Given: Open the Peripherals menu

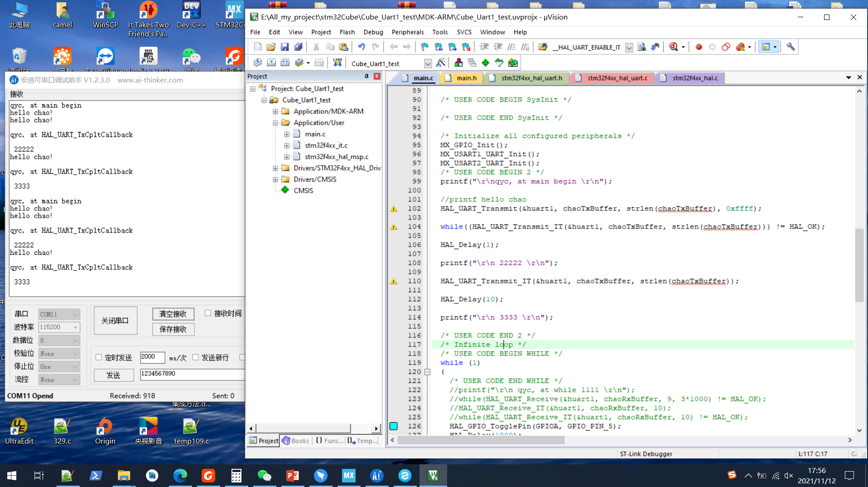Looking at the screenshot, I should [407, 32].
